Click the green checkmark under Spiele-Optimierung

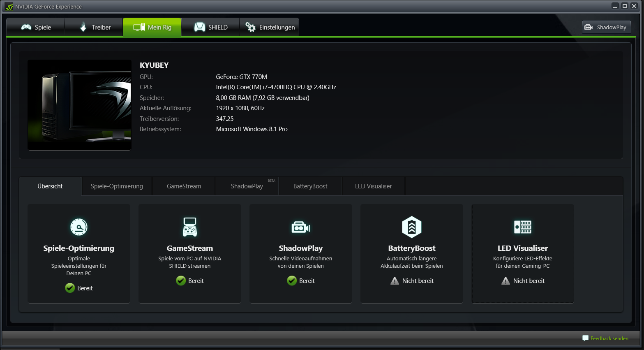coord(70,288)
